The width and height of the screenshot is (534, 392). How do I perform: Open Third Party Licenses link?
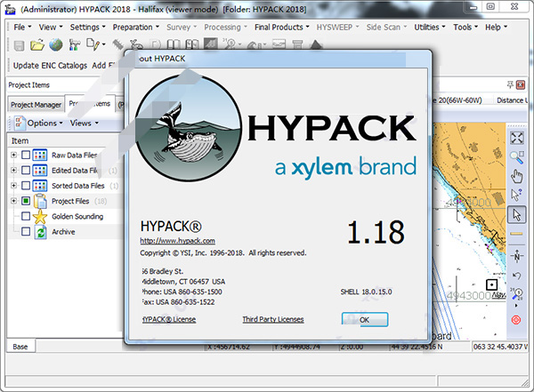(273, 319)
